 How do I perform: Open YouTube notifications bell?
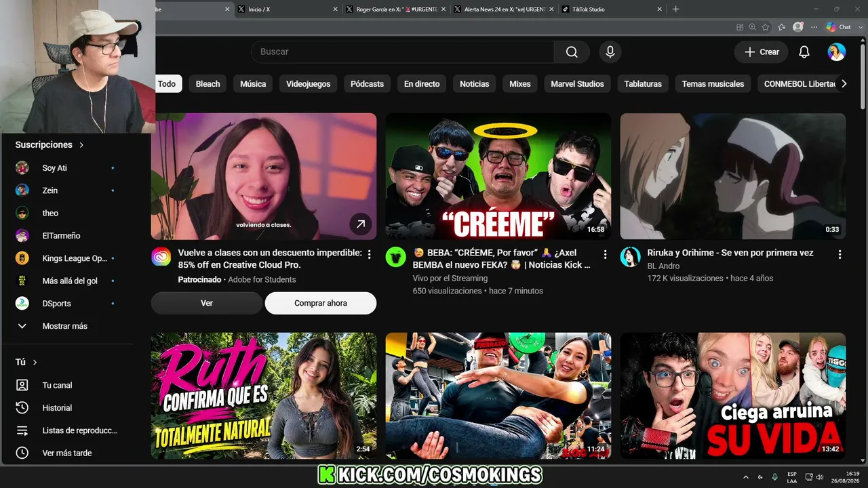(x=804, y=52)
